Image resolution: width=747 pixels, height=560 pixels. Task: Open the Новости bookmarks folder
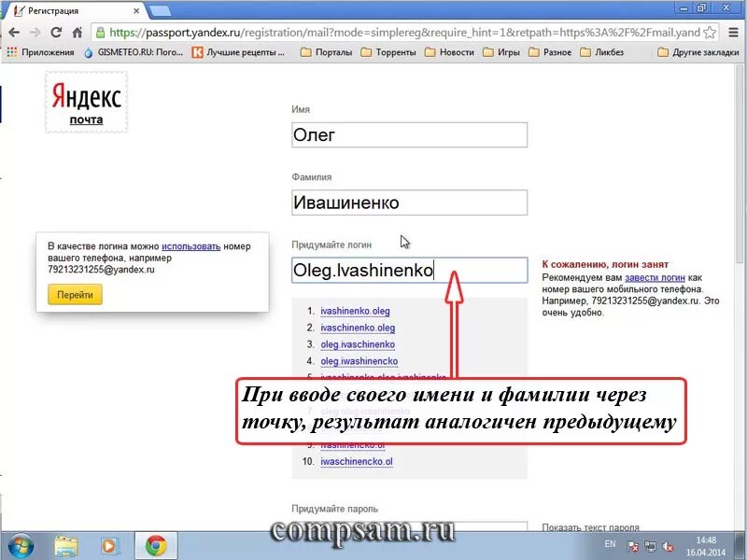coord(450,52)
